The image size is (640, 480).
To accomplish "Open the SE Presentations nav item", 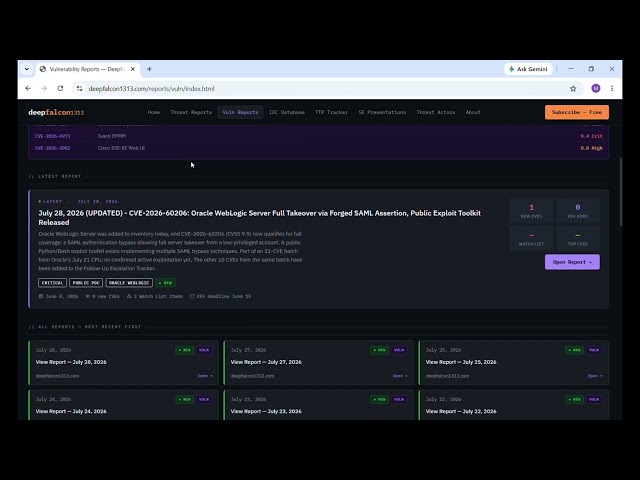I will (x=382, y=112).
